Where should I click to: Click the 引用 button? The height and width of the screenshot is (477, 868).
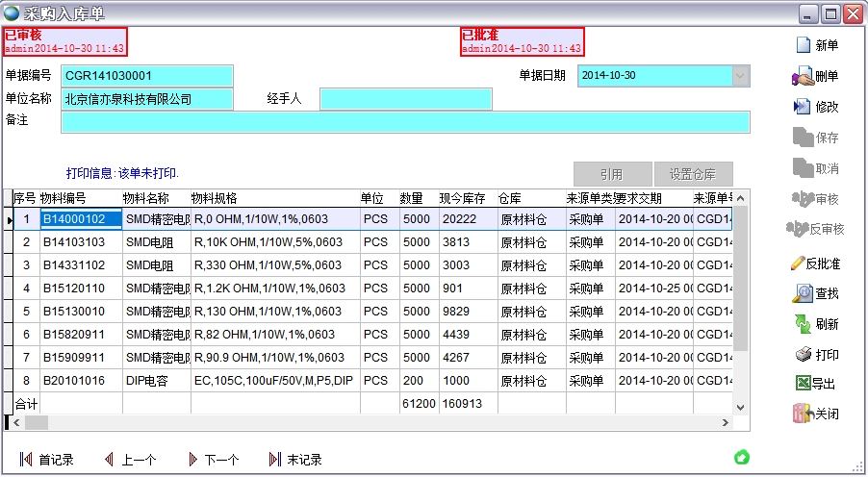coord(612,174)
